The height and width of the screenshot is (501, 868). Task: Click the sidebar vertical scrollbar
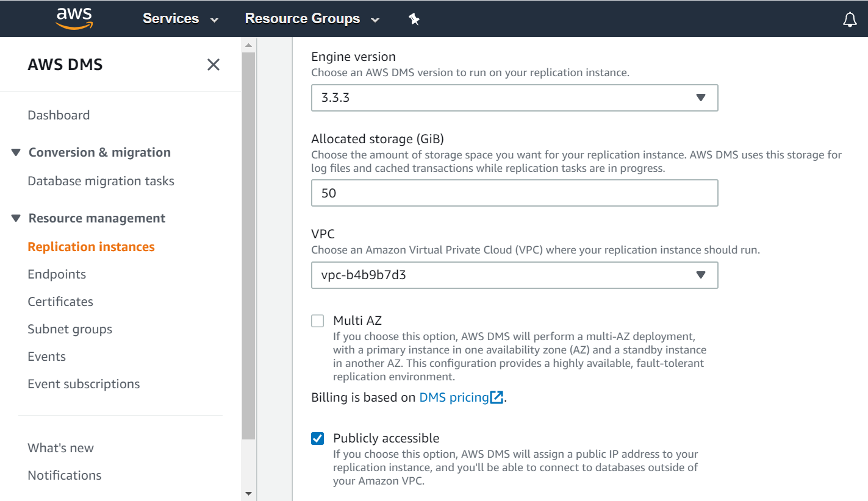coord(248,244)
